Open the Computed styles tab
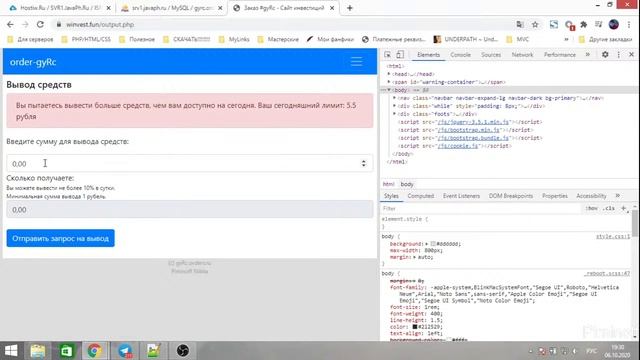 420,196
